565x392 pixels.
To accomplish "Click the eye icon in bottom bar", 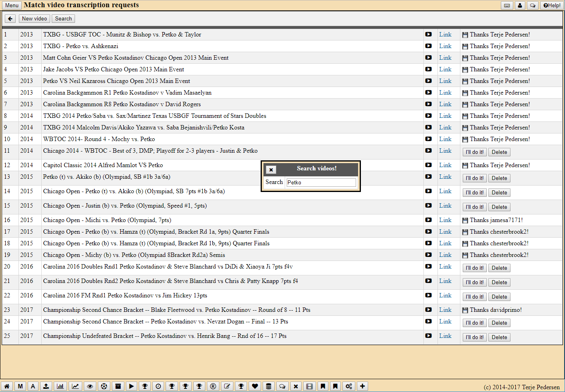I will point(90,386).
